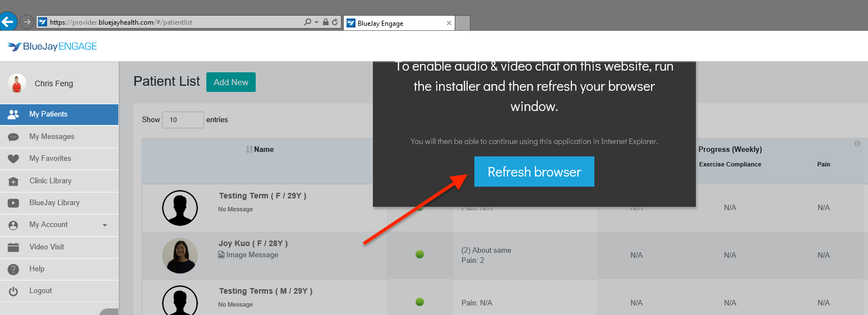Click the BlueJay Library video icon
The image size is (868, 315).
(x=13, y=203)
